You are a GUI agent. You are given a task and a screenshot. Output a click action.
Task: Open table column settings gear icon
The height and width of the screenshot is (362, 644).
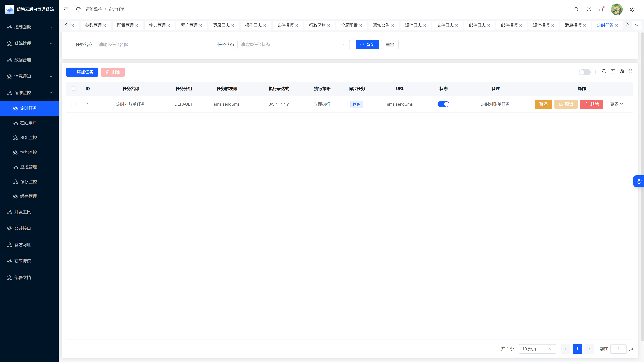622,71
